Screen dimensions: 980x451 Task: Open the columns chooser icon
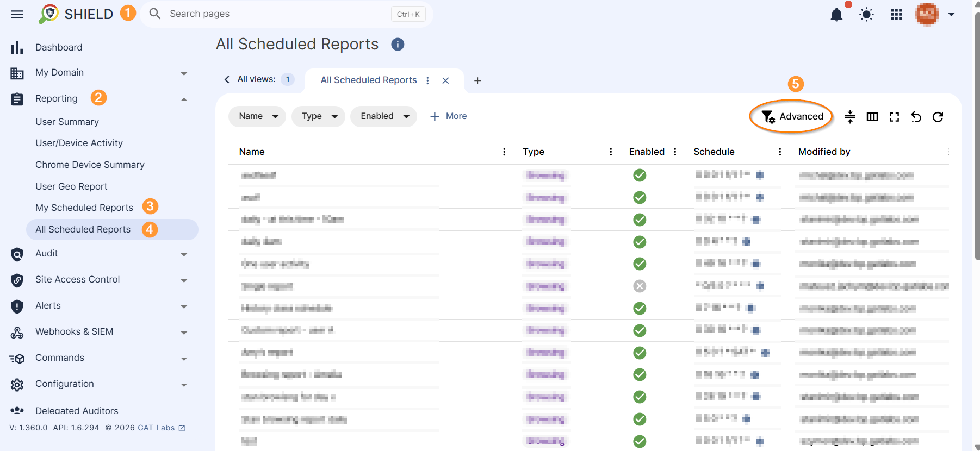872,116
